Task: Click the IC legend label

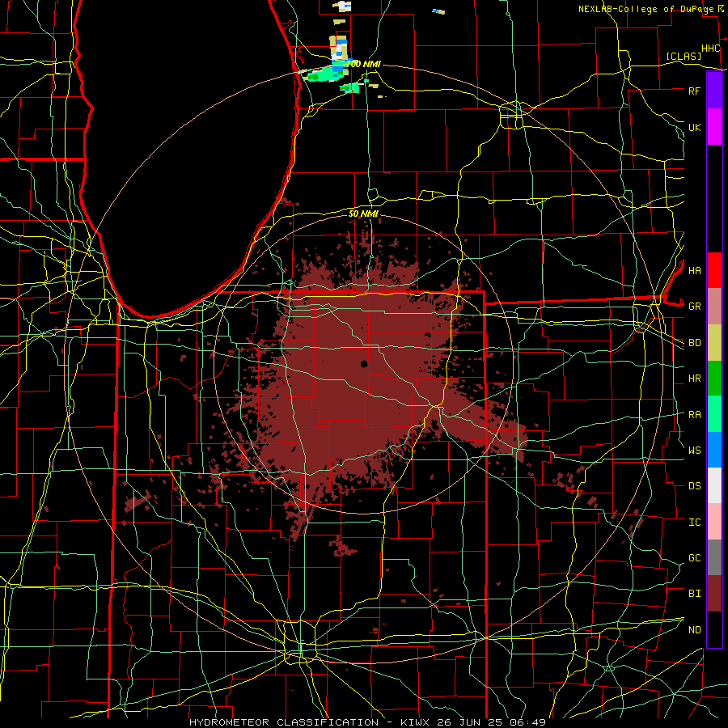Action: click(694, 522)
